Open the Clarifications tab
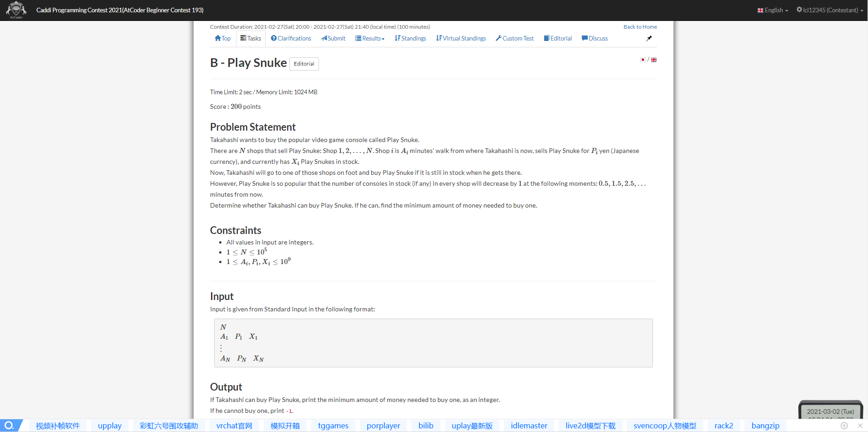The image size is (868, 432). 291,39
